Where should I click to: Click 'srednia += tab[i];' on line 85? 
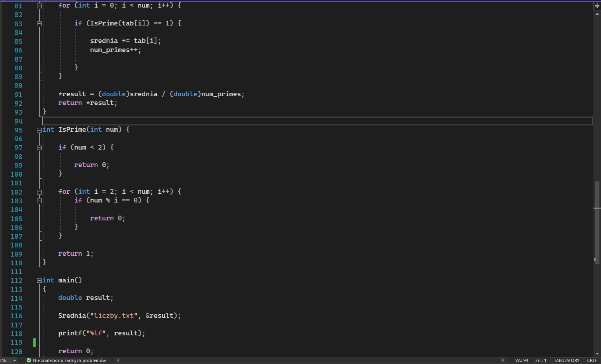[126, 41]
